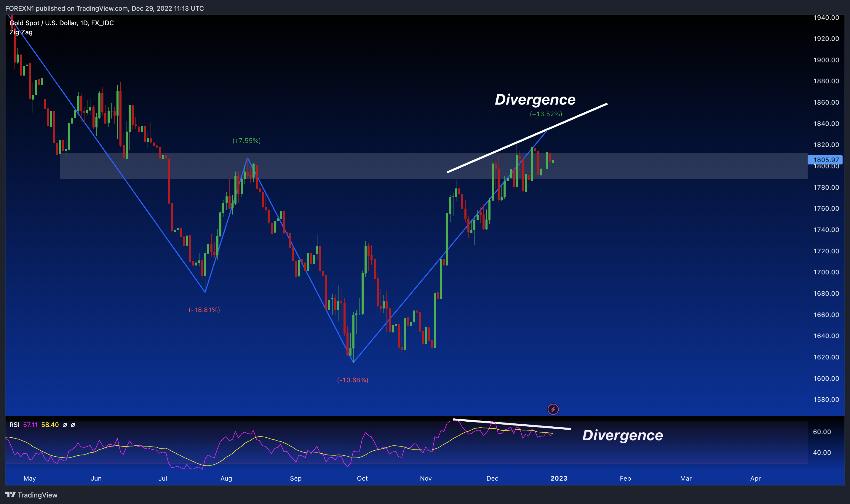Click the Nov label on time axis
850x504 pixels.
point(426,478)
